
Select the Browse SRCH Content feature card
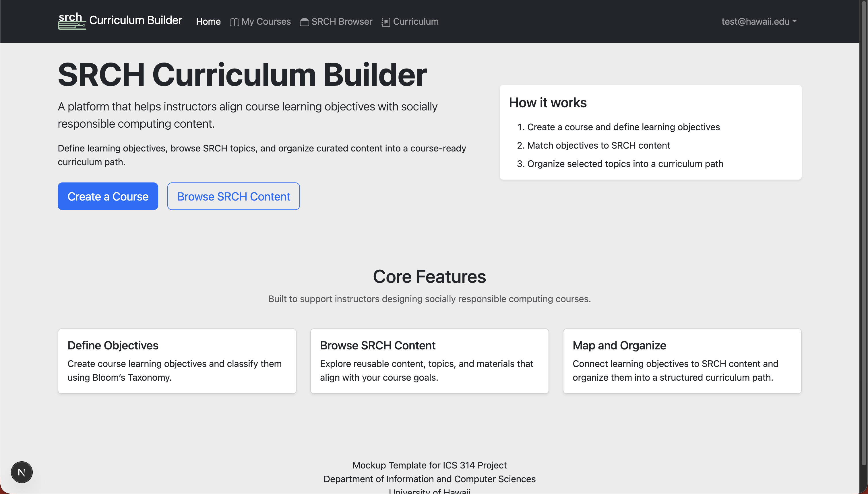[x=429, y=361]
